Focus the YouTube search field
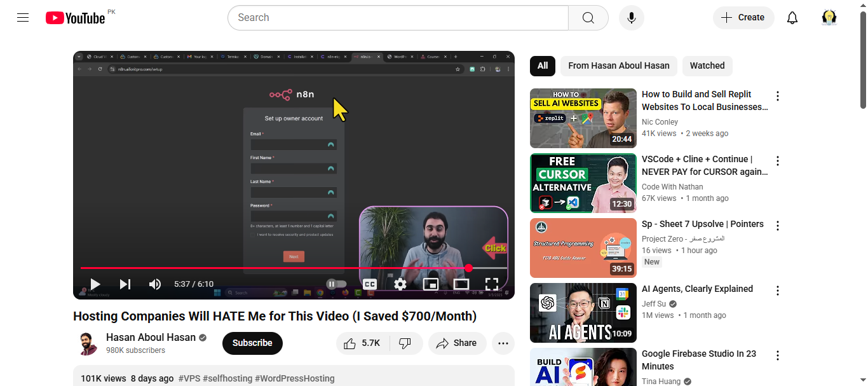 [398, 18]
